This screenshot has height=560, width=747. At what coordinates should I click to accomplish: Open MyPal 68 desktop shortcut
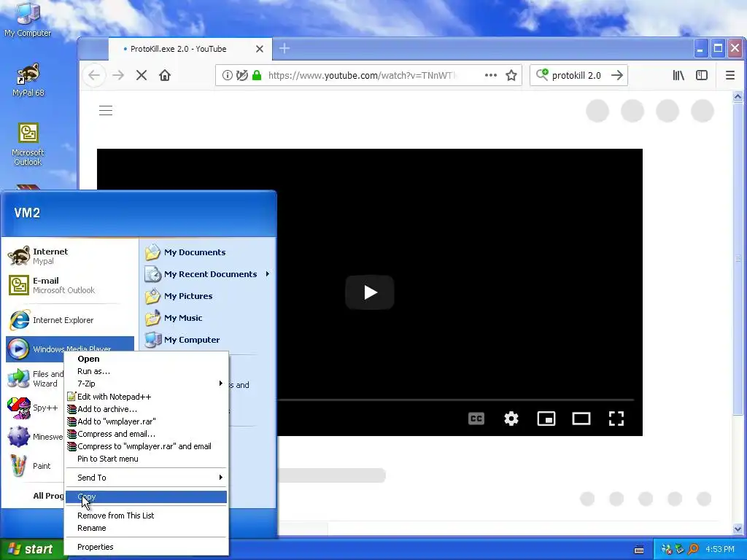tap(28, 80)
